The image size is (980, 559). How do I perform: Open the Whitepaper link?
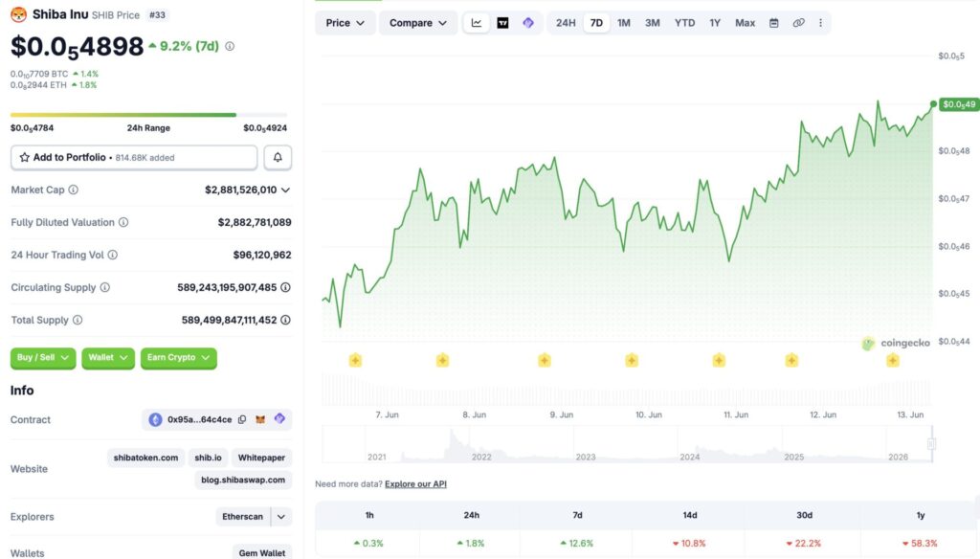tap(261, 458)
